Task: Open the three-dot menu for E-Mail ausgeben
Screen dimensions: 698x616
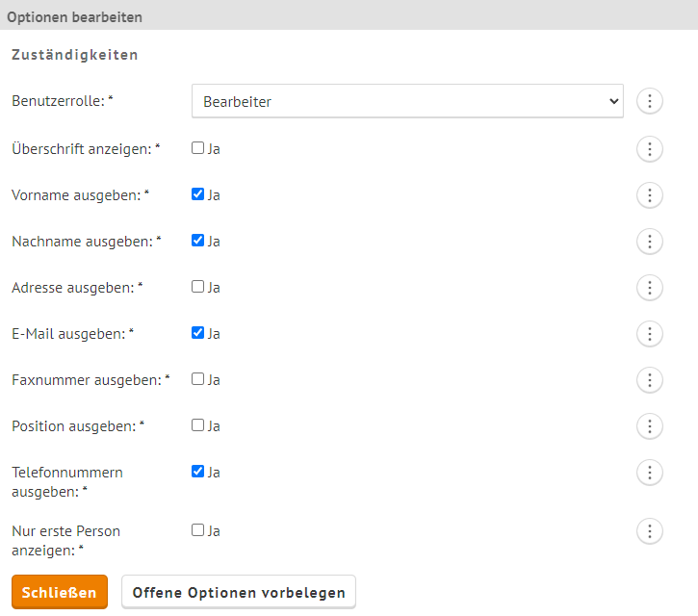Action: pyautogui.click(x=650, y=334)
